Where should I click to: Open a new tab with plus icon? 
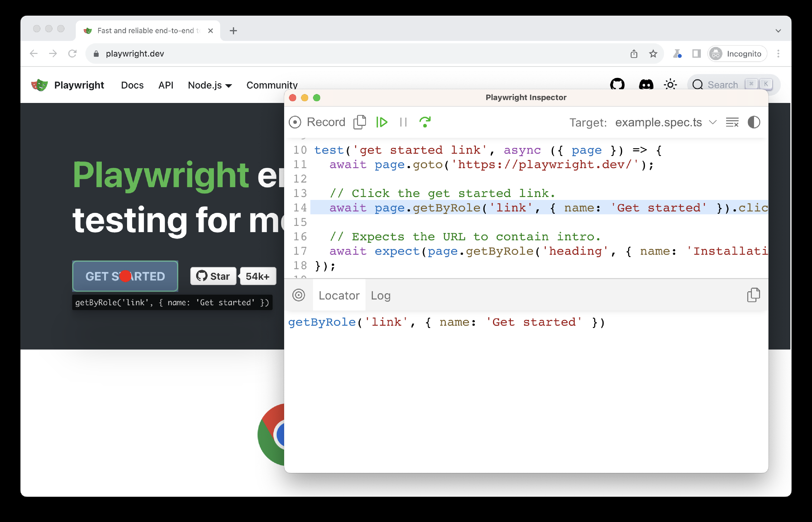[x=233, y=31]
